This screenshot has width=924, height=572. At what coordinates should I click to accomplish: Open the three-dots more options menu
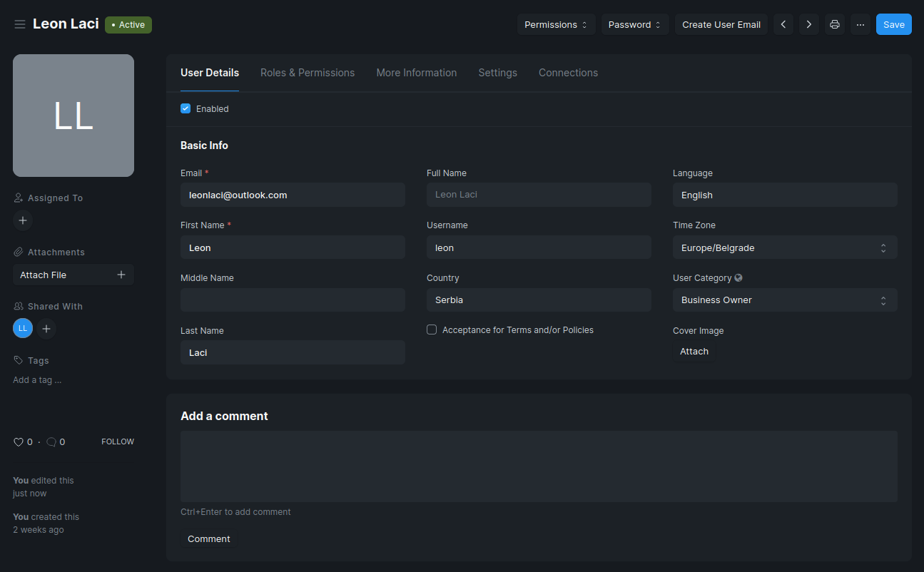tap(860, 24)
